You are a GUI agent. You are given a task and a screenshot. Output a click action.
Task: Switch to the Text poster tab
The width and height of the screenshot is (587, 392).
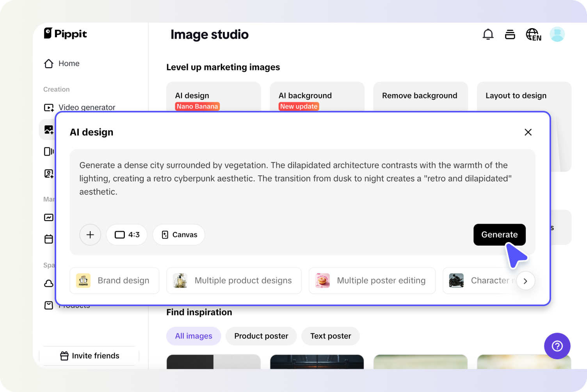coord(330,336)
